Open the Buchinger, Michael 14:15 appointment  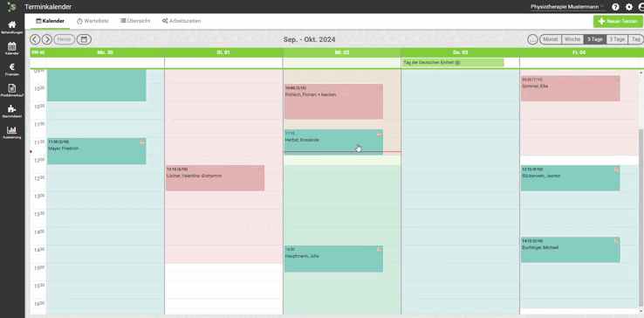(571, 250)
